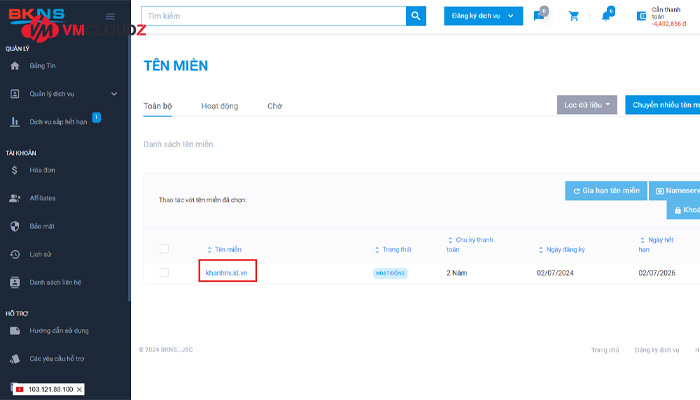Switch to the Toàn bộ tab

click(158, 106)
